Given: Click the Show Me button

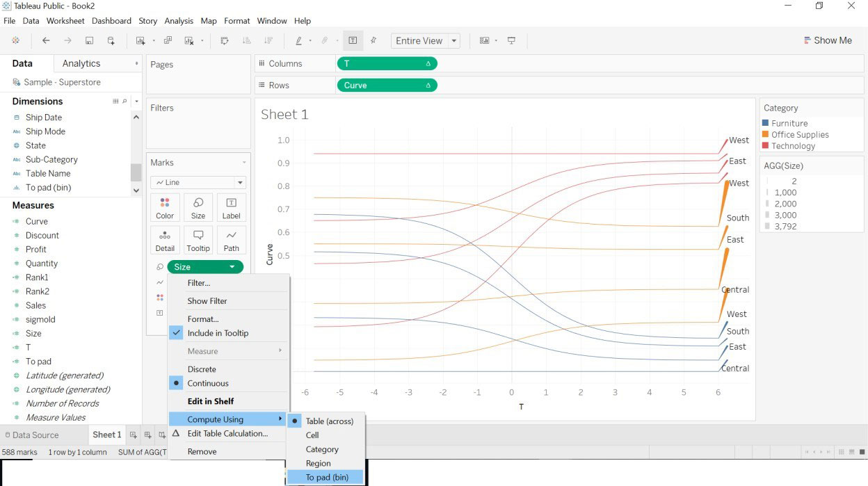Looking at the screenshot, I should [x=828, y=40].
